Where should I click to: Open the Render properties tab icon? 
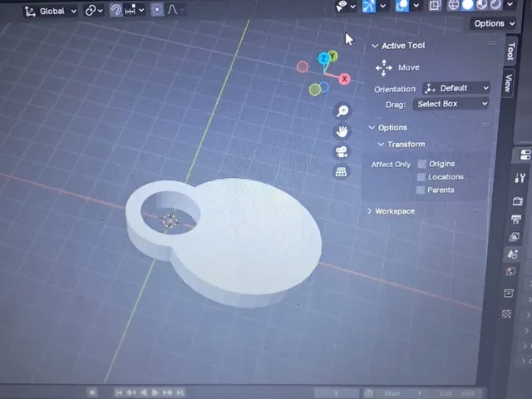[517, 201]
